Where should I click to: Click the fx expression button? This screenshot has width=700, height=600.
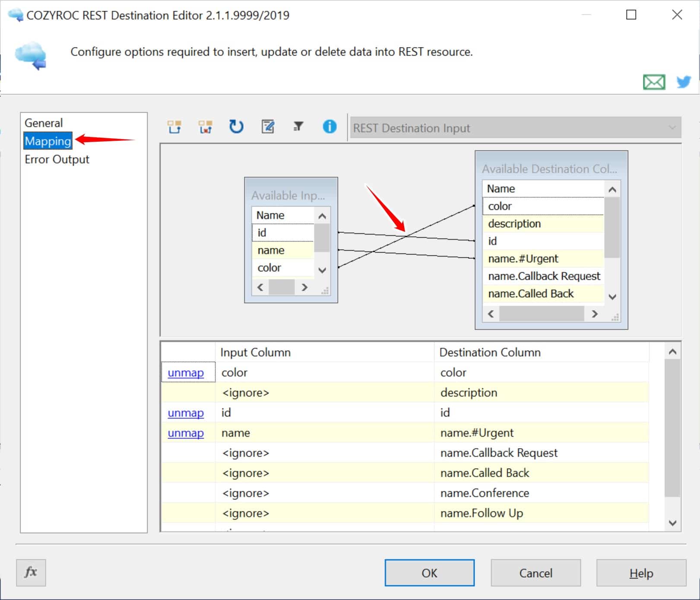[x=31, y=573]
